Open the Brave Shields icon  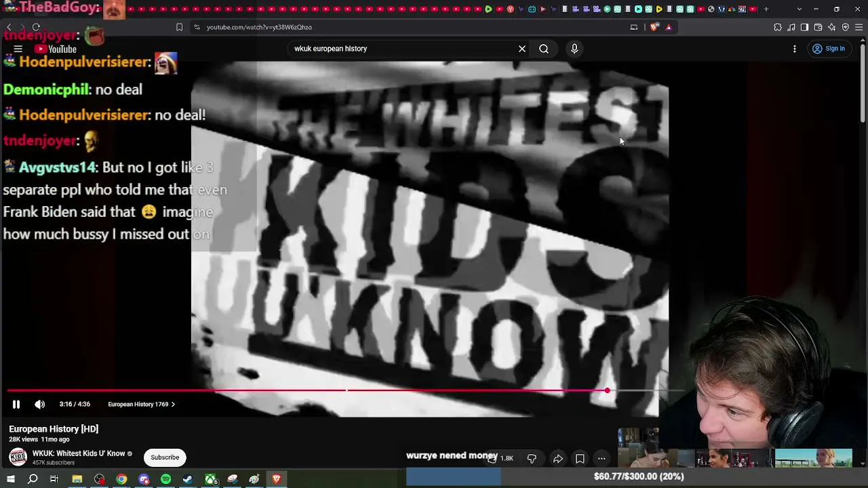point(654,27)
